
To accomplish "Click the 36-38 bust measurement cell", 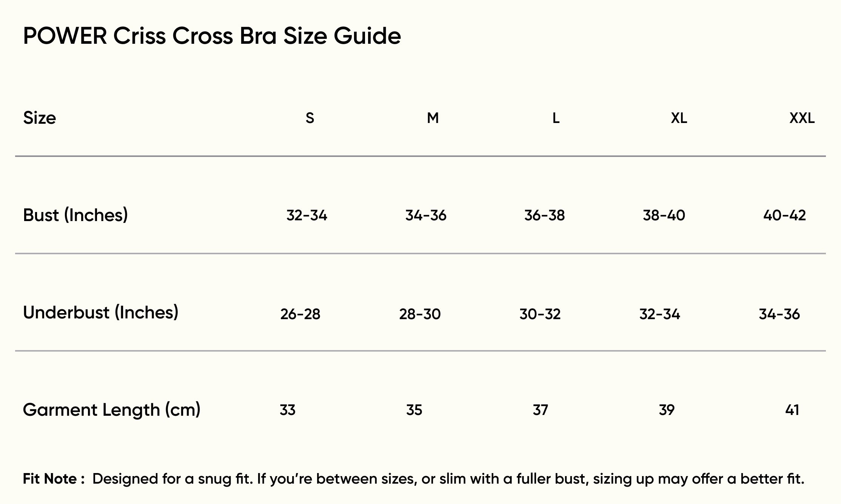I will pos(544,215).
